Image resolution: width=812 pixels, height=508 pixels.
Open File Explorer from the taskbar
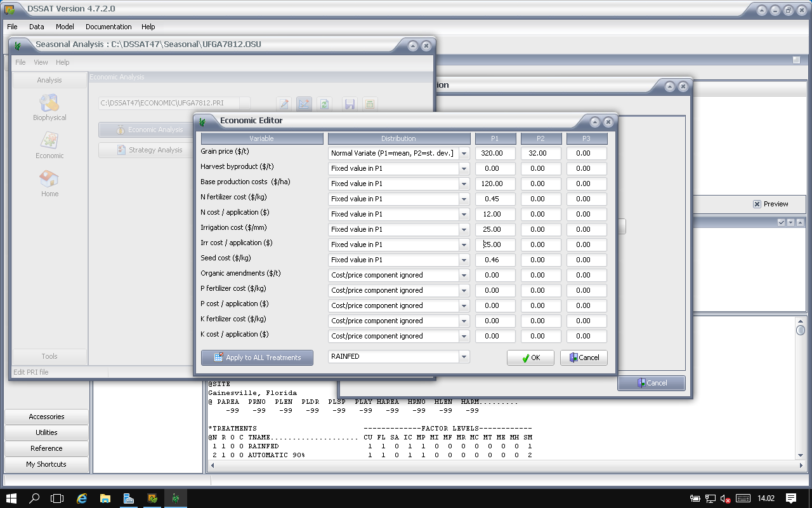(105, 498)
